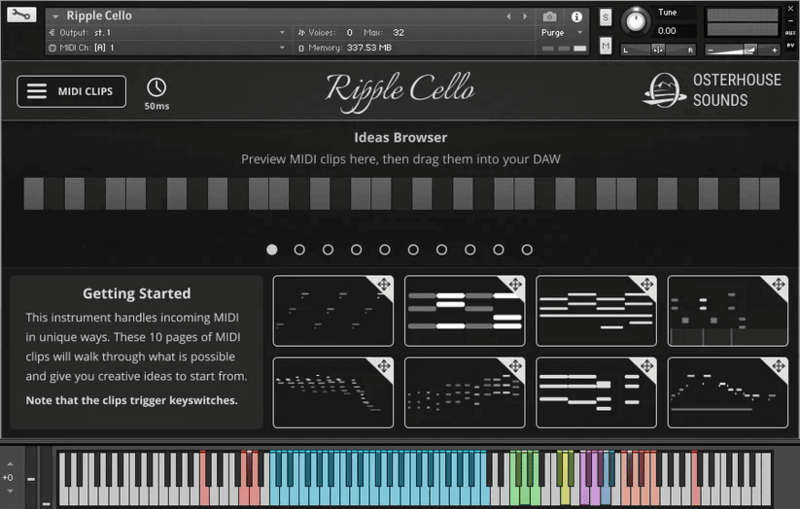Close the instrument with the X button
Image resolution: width=800 pixels, height=509 pixels.
coord(790,9)
